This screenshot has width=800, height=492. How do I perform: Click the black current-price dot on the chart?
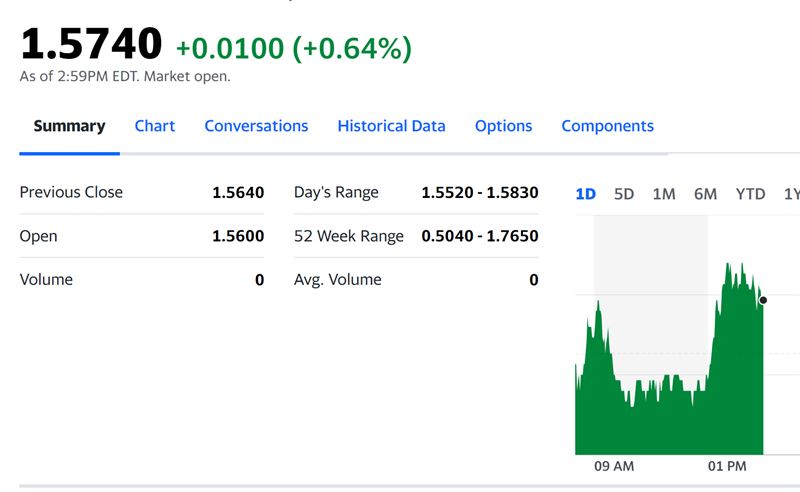pyautogui.click(x=763, y=300)
